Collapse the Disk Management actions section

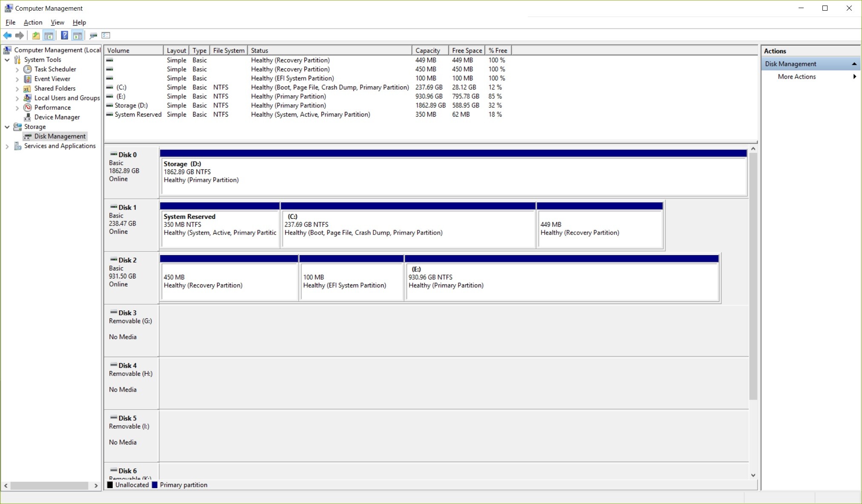(x=854, y=64)
